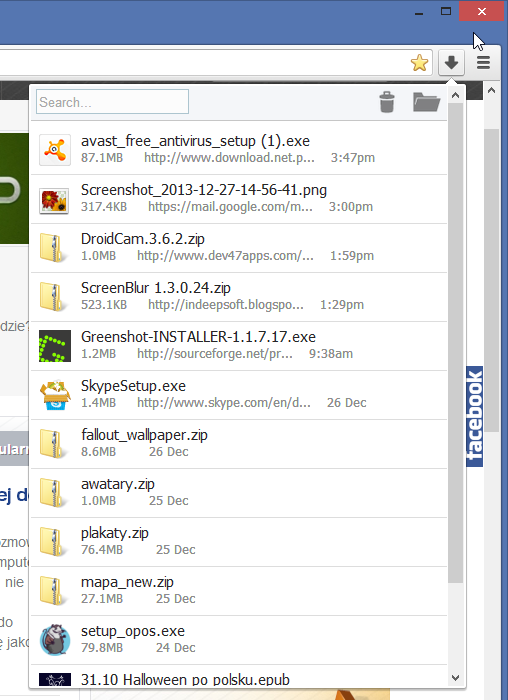Open SkypeSetup.exe download
Viewport: 508px width, 700px height.
pyautogui.click(x=133, y=386)
